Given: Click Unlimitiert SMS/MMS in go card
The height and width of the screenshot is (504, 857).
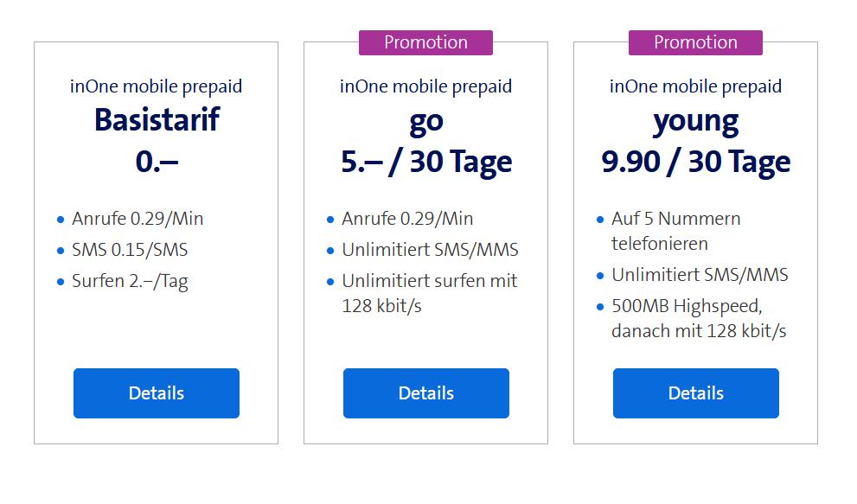Looking at the screenshot, I should pos(430,250).
